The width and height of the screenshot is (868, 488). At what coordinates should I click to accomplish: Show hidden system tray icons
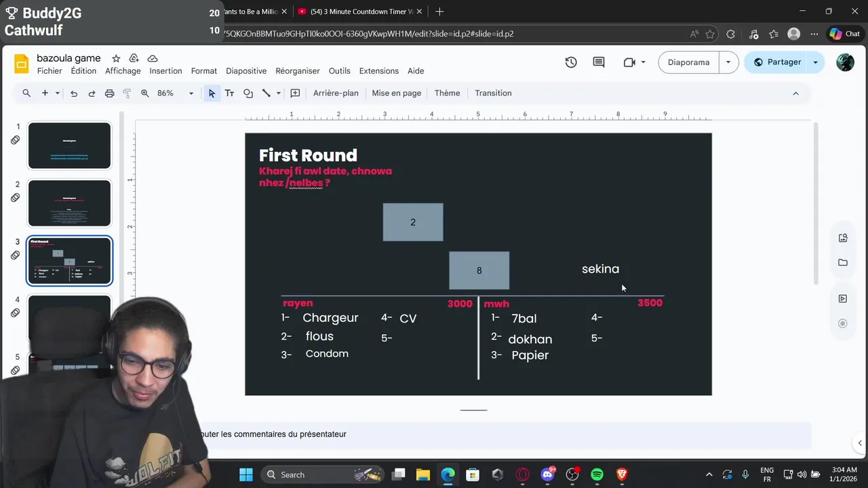tap(709, 474)
